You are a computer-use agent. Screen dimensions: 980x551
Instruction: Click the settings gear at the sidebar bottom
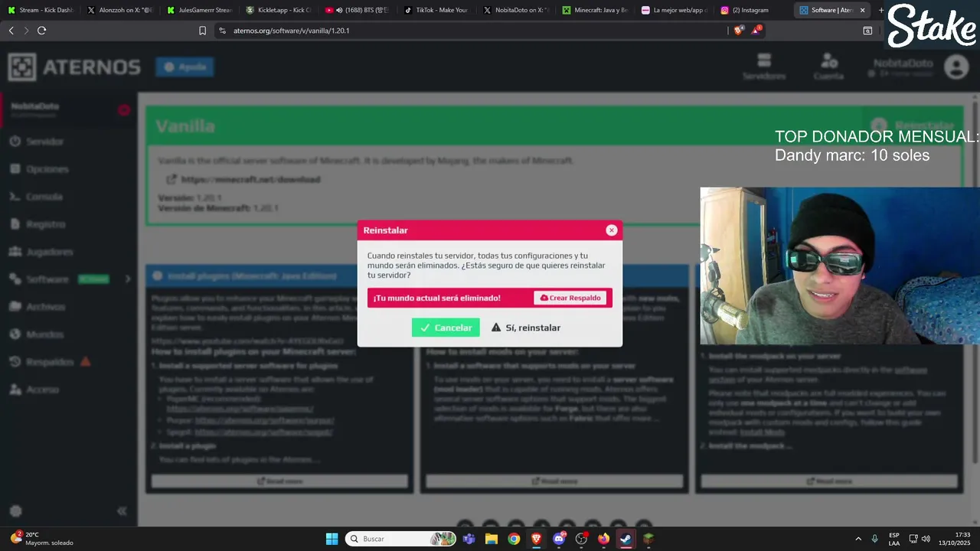15,510
